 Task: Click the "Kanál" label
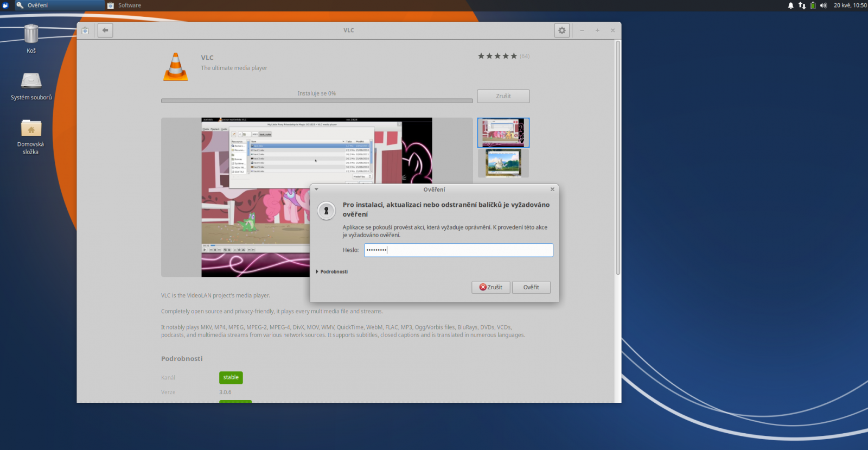168,378
